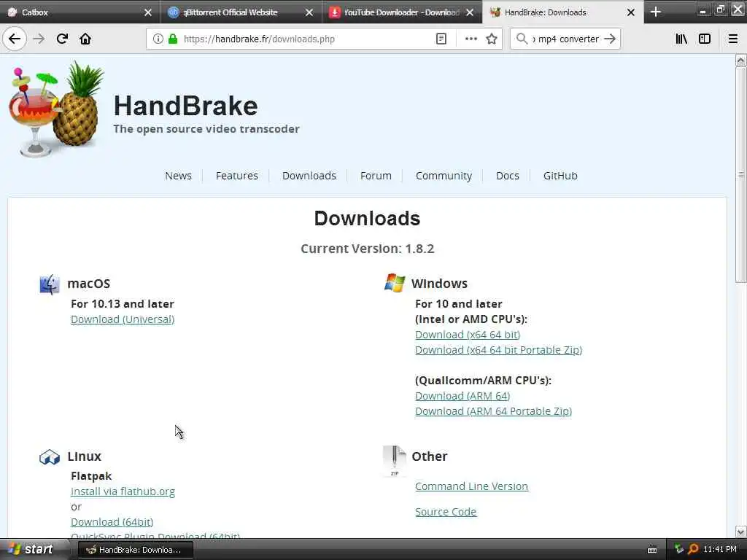The height and width of the screenshot is (560, 747).
Task: Click the vertical scrollbar thumb
Action: coord(740,175)
